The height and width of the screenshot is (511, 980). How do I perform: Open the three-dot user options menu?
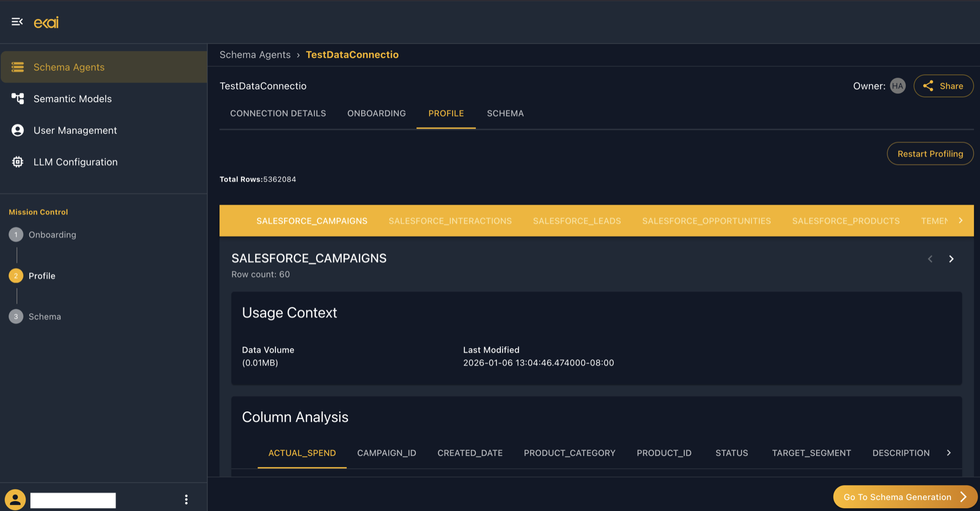click(186, 499)
